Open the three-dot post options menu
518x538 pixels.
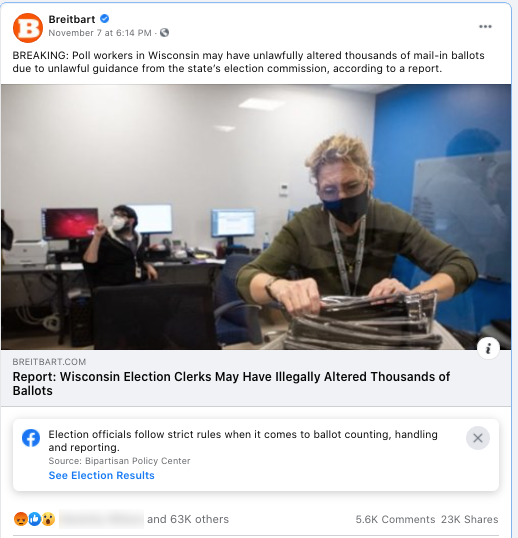click(x=485, y=26)
